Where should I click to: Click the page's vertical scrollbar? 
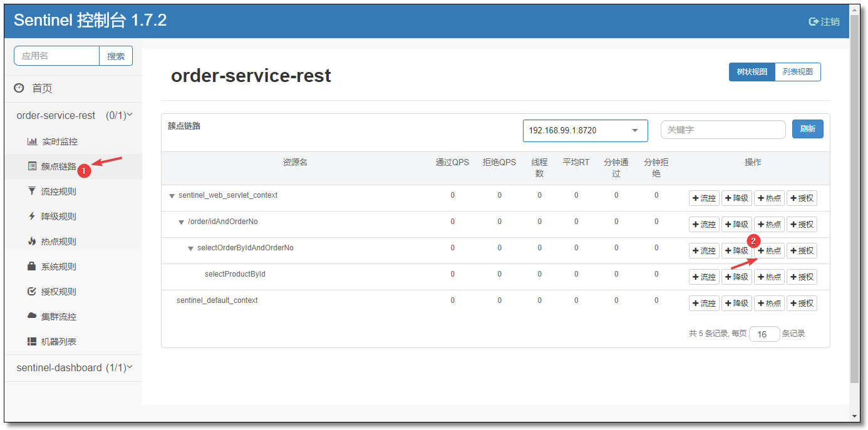pos(854,199)
